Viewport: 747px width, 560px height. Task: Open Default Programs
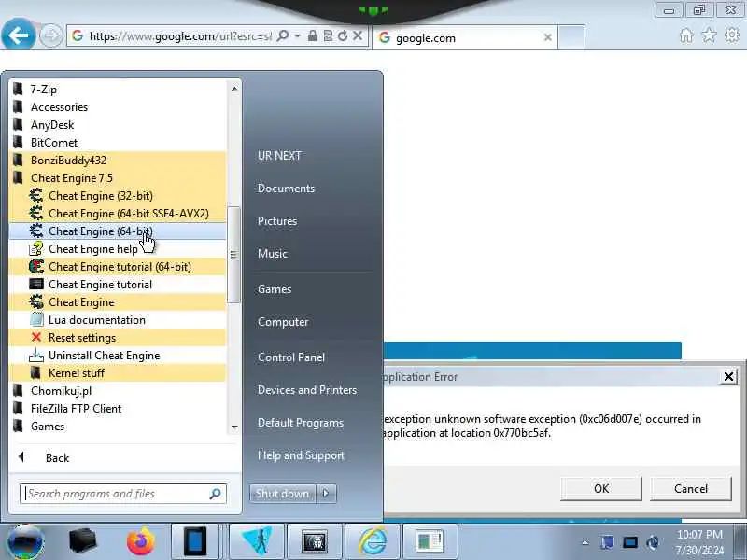pos(301,423)
